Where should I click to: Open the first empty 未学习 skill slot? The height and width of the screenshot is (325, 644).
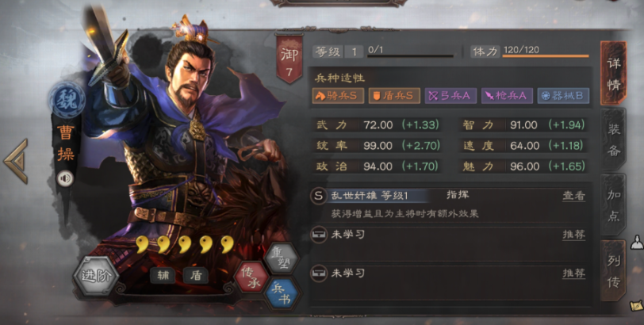coord(451,242)
